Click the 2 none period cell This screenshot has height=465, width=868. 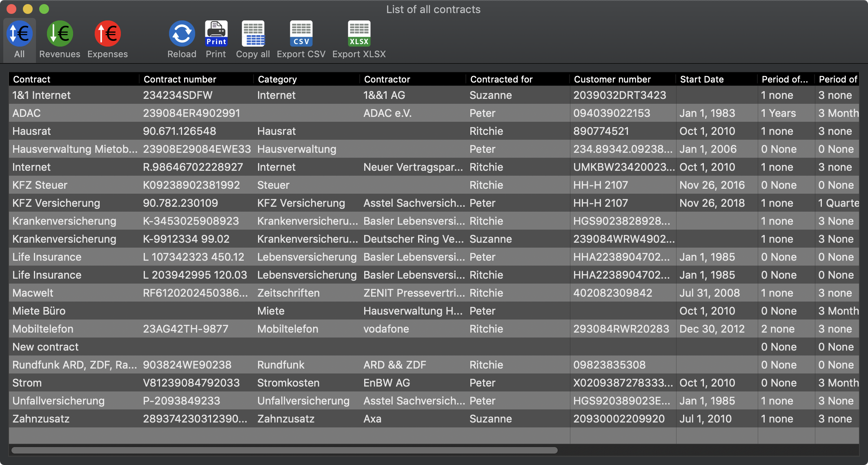(x=778, y=329)
